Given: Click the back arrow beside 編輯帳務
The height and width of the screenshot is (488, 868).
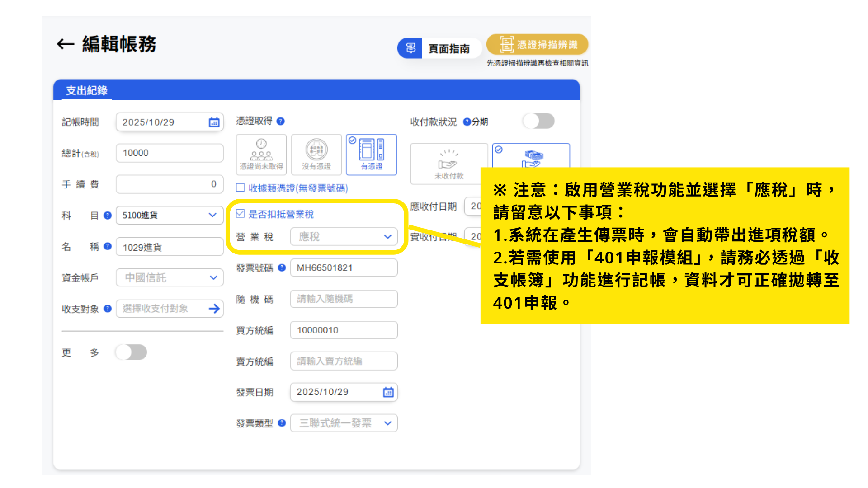Looking at the screenshot, I should (66, 44).
